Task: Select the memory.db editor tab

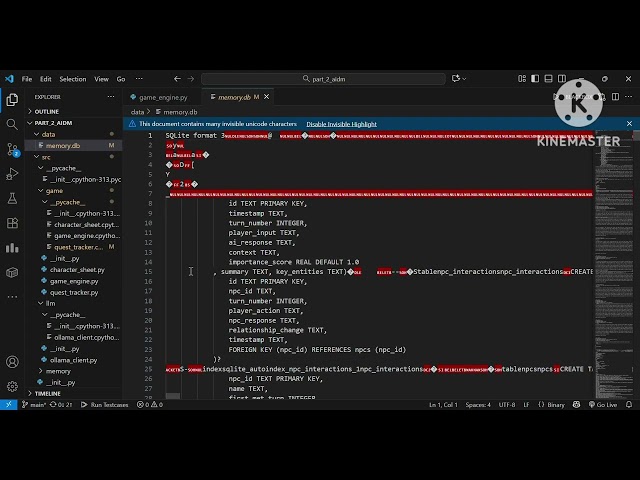Action: (x=234, y=97)
